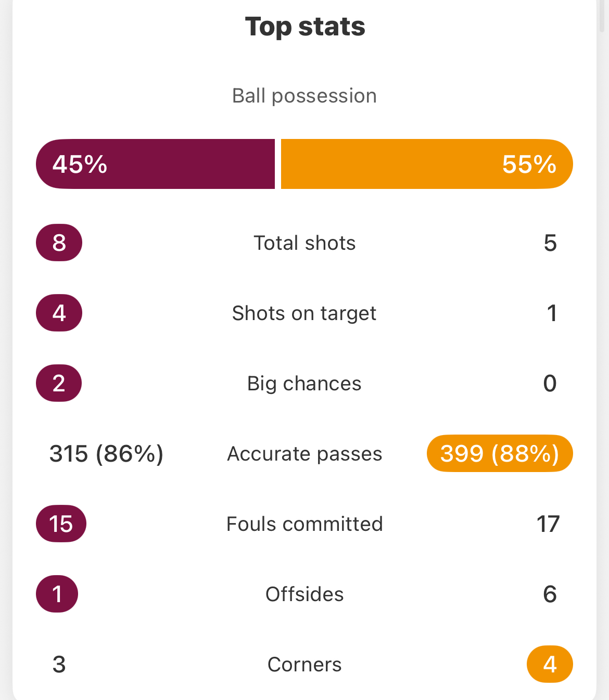Click the "Offsides" label
Image resolution: width=609 pixels, height=700 pixels.
pyautogui.click(x=304, y=594)
